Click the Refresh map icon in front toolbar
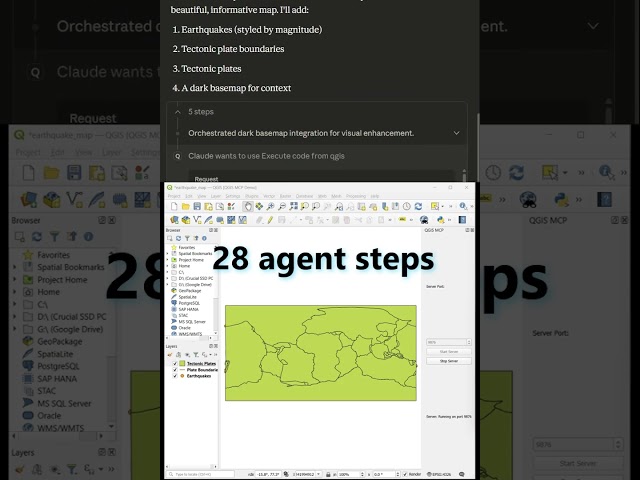640x480 pixels. (x=418, y=207)
